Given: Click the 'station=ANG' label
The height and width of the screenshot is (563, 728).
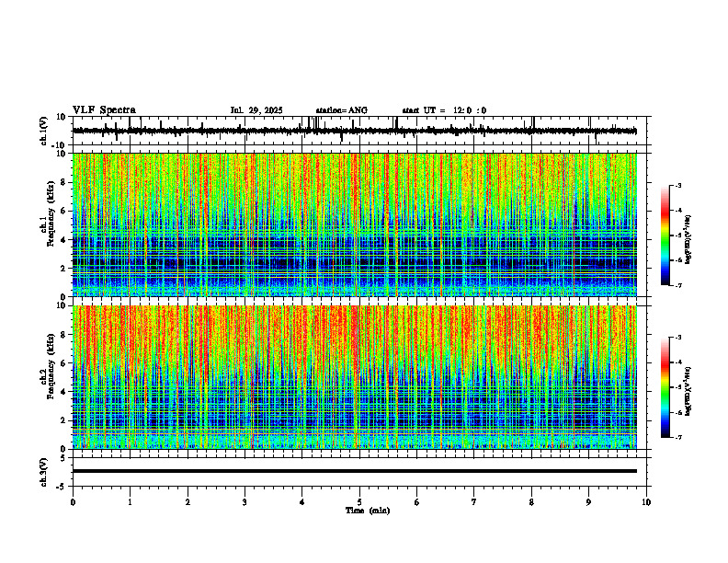Looking at the screenshot, I should pyautogui.click(x=342, y=110).
